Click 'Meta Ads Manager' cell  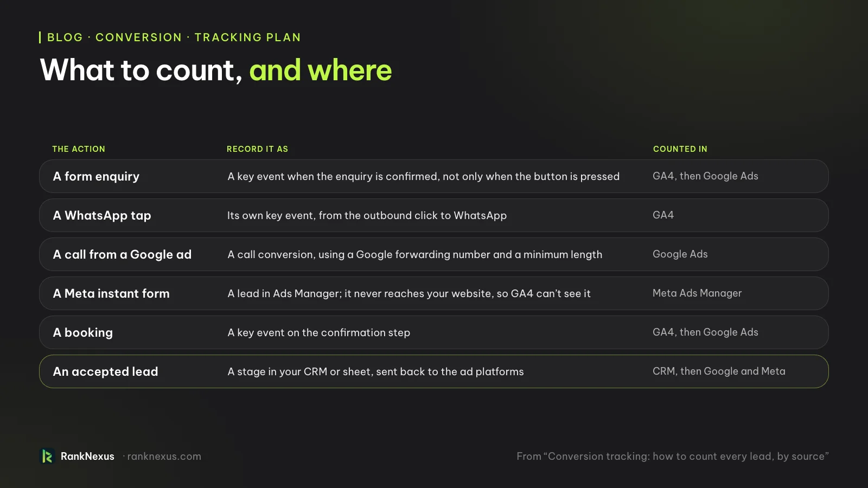point(697,293)
